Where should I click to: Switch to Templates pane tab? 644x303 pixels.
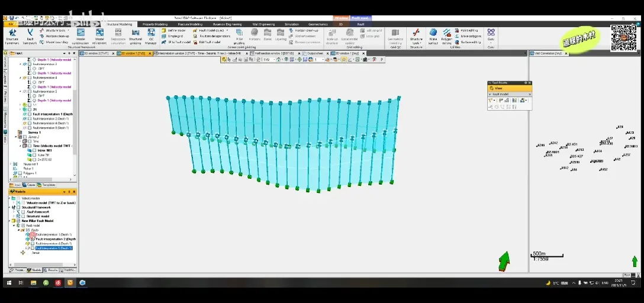47,185
